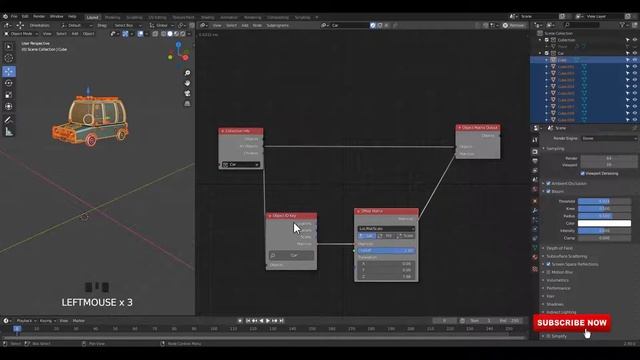Click the pan hand icon in viewport
Viewport: 640px width, 360px height.
(x=187, y=83)
